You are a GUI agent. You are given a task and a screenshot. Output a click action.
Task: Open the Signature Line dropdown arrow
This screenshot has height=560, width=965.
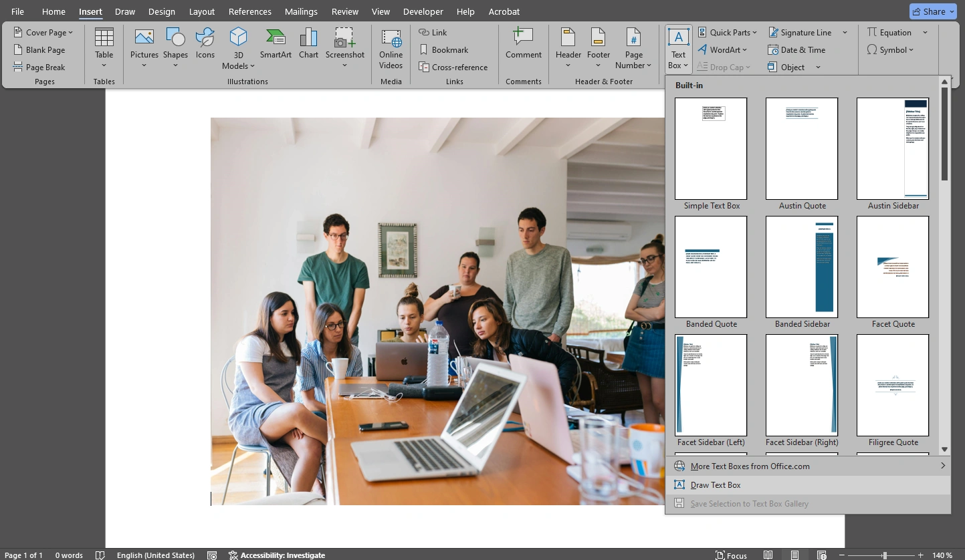[x=845, y=32]
